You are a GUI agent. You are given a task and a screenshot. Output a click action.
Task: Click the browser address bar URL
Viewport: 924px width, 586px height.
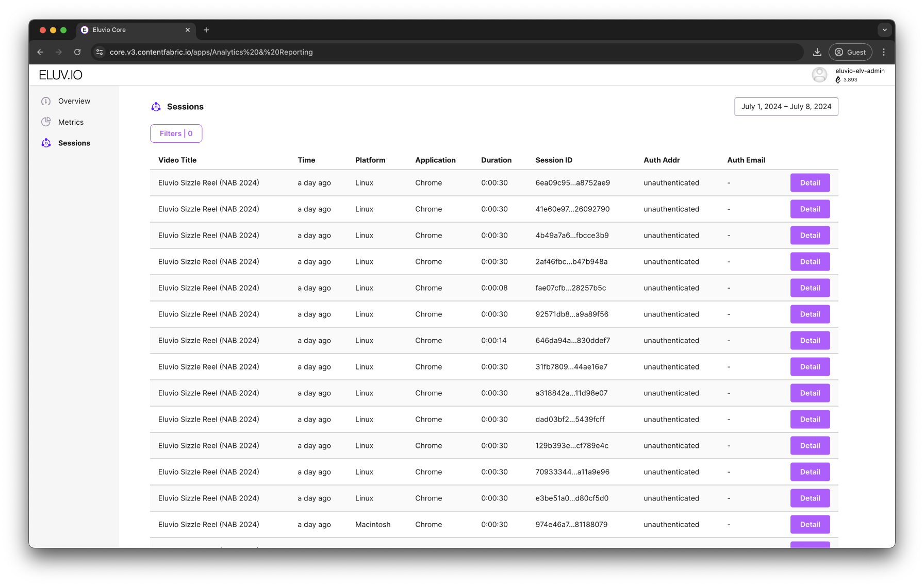pyautogui.click(x=211, y=52)
